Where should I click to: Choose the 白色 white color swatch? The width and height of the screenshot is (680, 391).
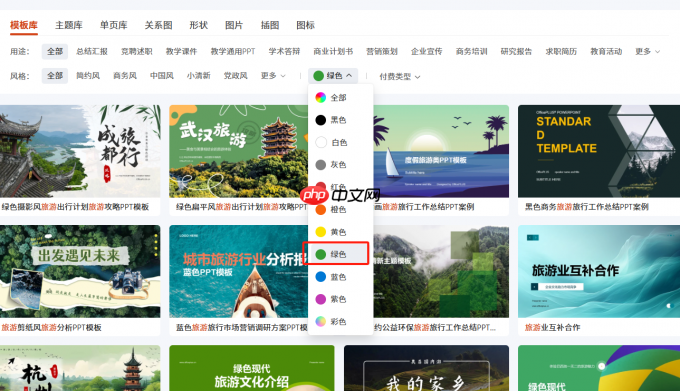coord(320,142)
